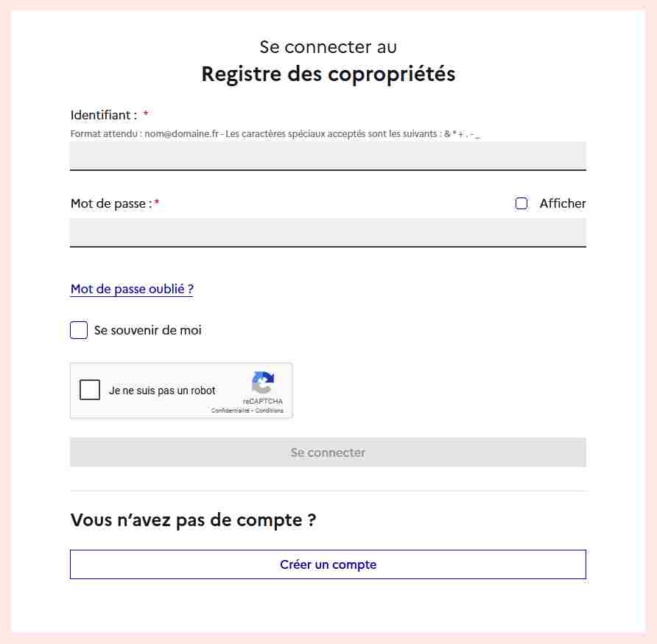Click the Identifiant input field
This screenshot has height=644, width=657.
(x=328, y=155)
